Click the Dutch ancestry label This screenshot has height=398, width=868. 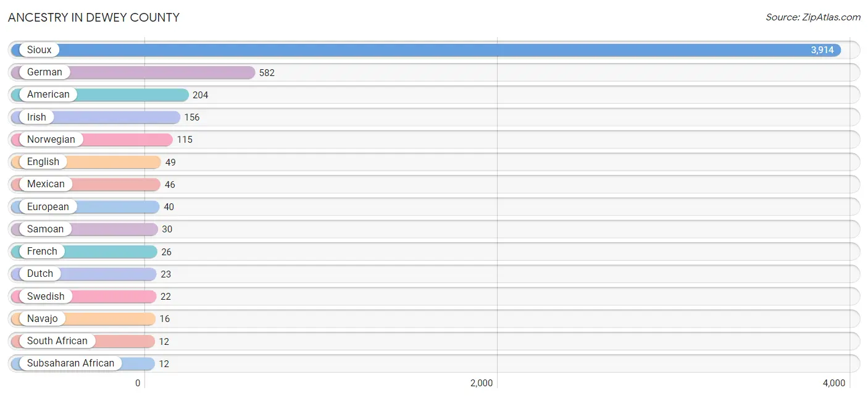point(40,273)
